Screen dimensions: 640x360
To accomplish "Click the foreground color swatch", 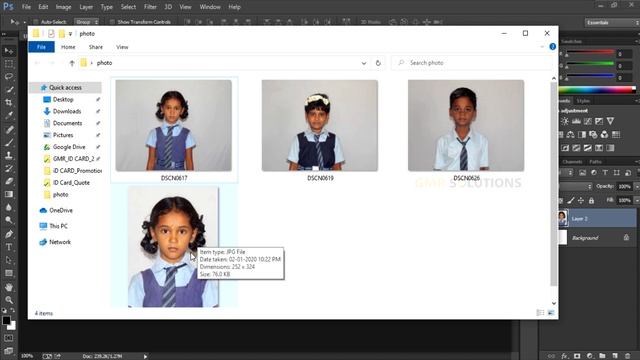I will pyautogui.click(x=6, y=321).
